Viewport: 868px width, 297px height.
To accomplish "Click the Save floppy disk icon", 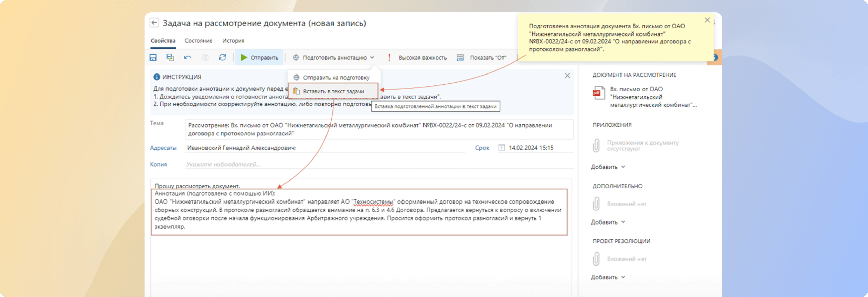I will click(x=153, y=57).
